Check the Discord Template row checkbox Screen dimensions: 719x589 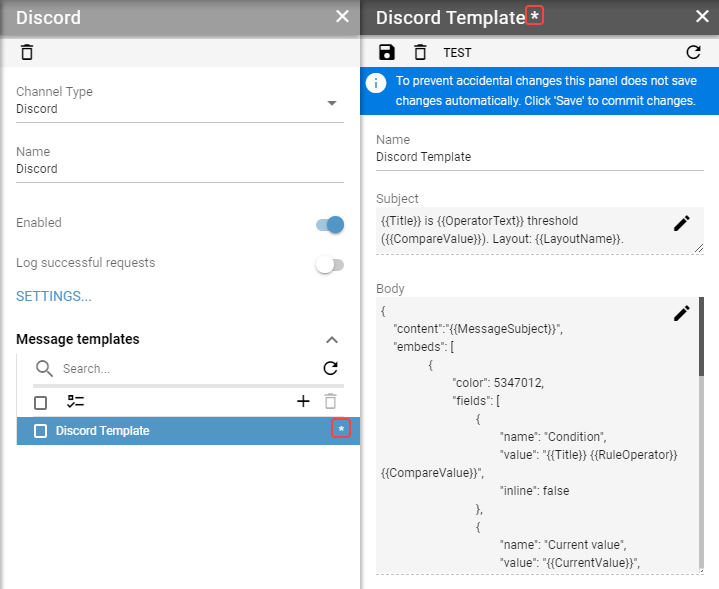click(41, 431)
